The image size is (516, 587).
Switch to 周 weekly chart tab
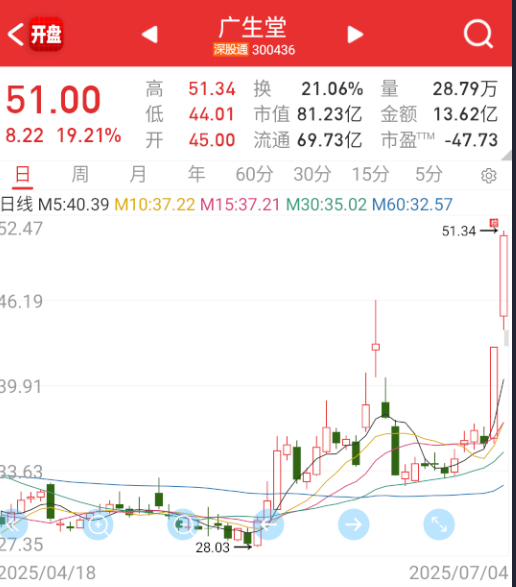click(x=80, y=174)
